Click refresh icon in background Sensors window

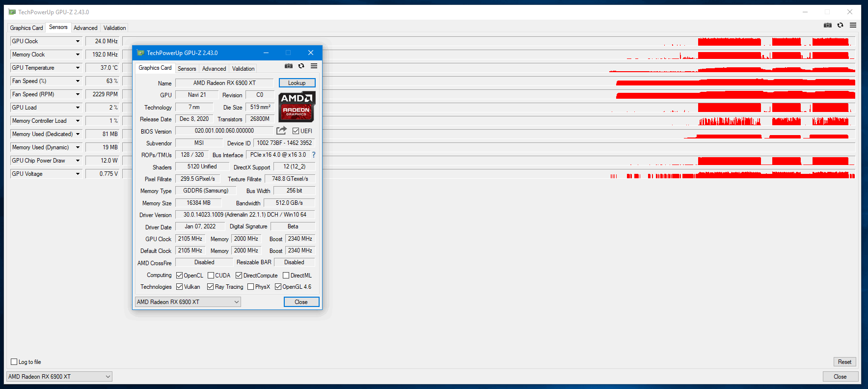pyautogui.click(x=841, y=25)
